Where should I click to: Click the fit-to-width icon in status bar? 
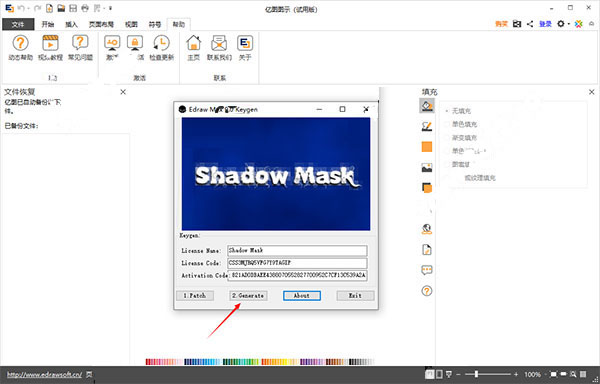click(x=563, y=374)
